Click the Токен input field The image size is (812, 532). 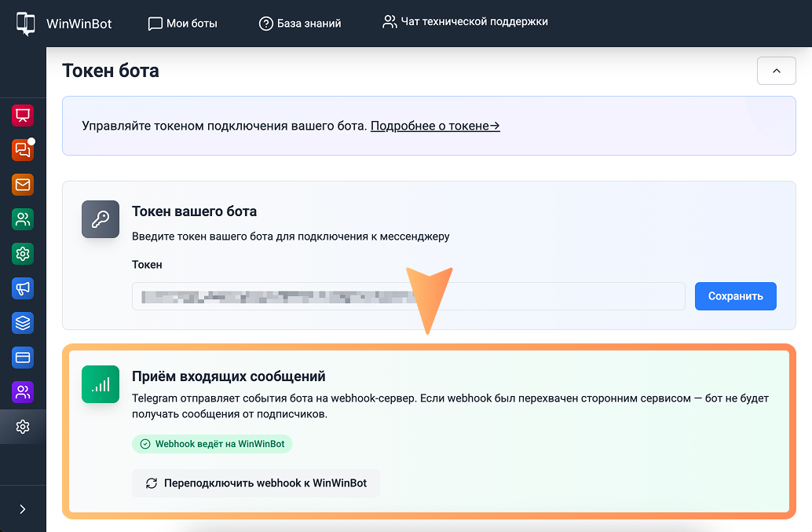point(408,296)
